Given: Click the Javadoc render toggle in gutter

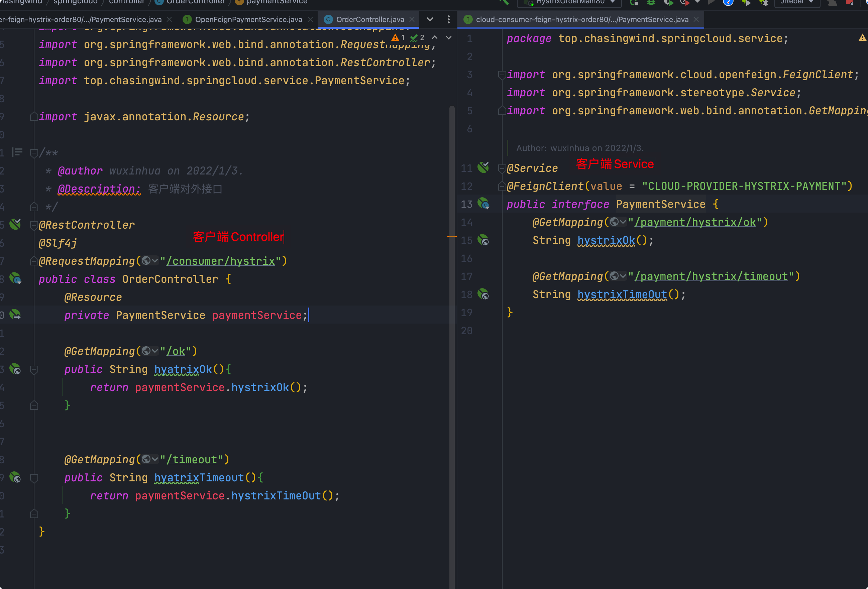Looking at the screenshot, I should [17, 152].
